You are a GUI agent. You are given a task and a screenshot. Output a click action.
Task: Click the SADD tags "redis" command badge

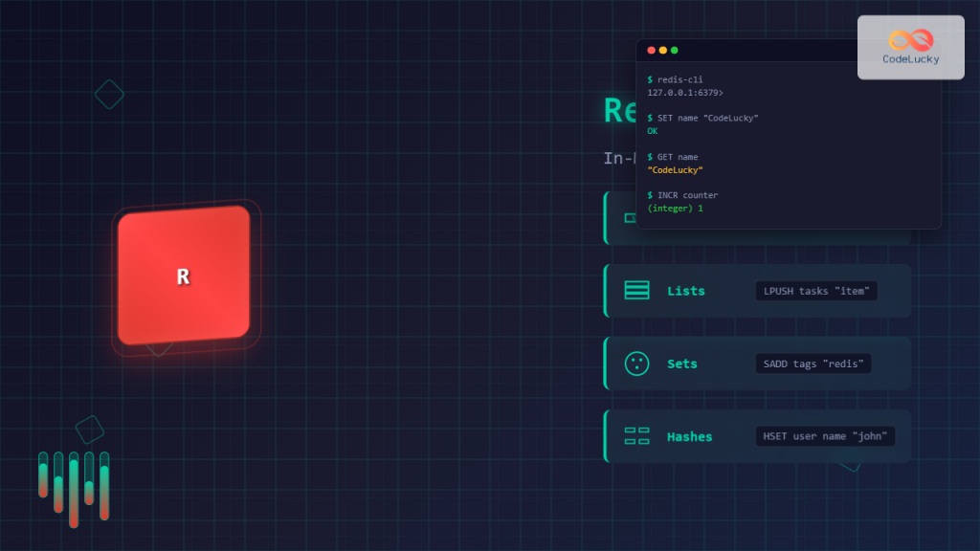click(813, 364)
